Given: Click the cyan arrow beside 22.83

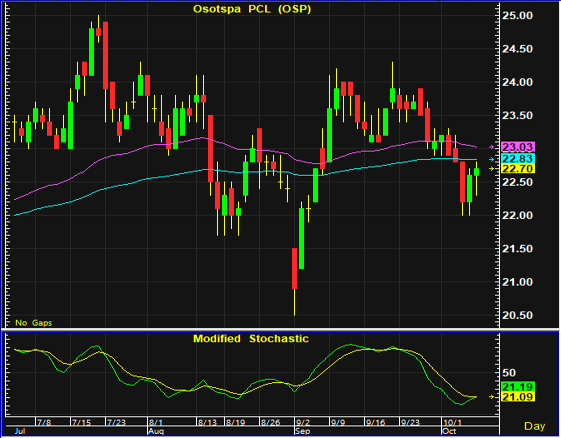Looking at the screenshot, I should pyautogui.click(x=492, y=159).
